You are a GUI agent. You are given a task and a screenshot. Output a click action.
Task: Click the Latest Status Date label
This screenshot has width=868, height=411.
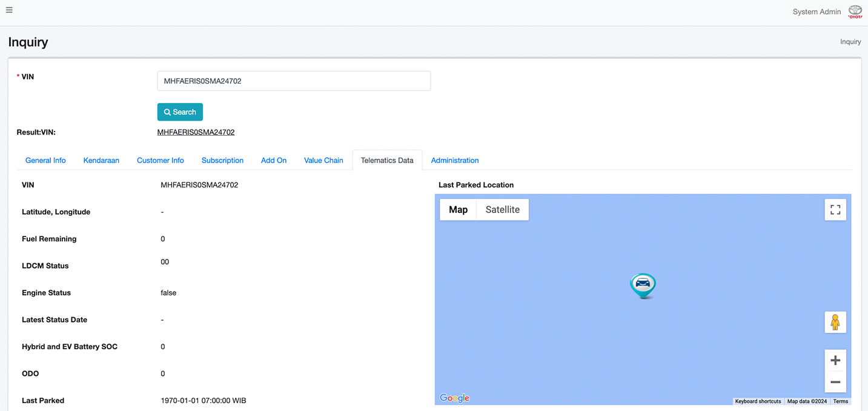click(x=55, y=319)
